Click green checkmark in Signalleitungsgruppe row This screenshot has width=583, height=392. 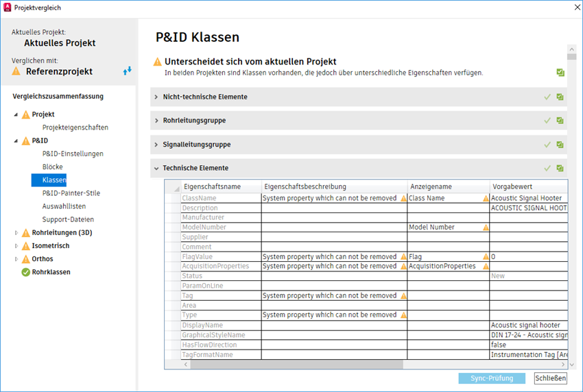click(x=547, y=145)
